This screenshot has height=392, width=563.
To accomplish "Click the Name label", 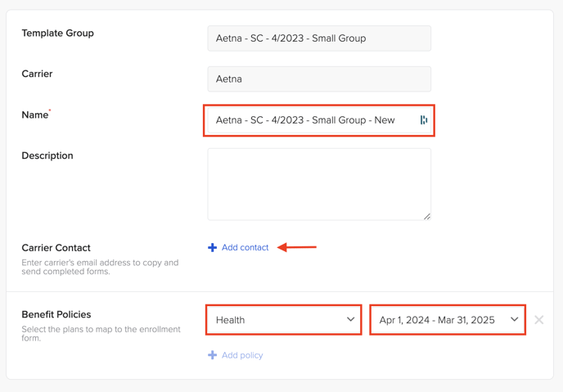I will [x=35, y=115].
